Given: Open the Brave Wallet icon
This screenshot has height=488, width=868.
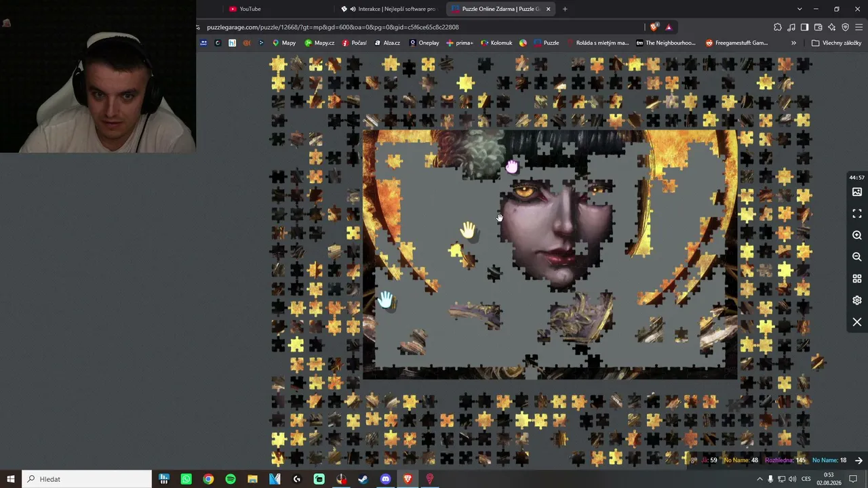Looking at the screenshot, I should (x=818, y=27).
